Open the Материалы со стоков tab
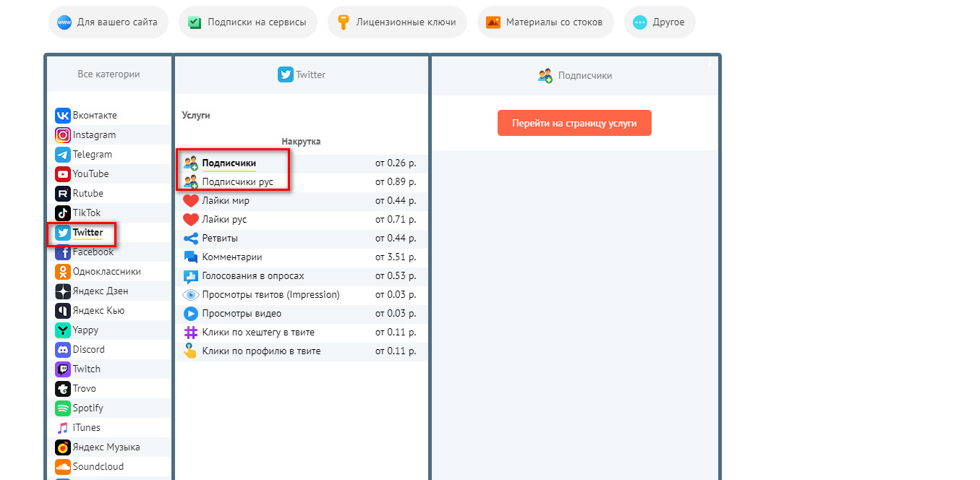Screen dimensions: 980x480 pyautogui.click(x=545, y=22)
